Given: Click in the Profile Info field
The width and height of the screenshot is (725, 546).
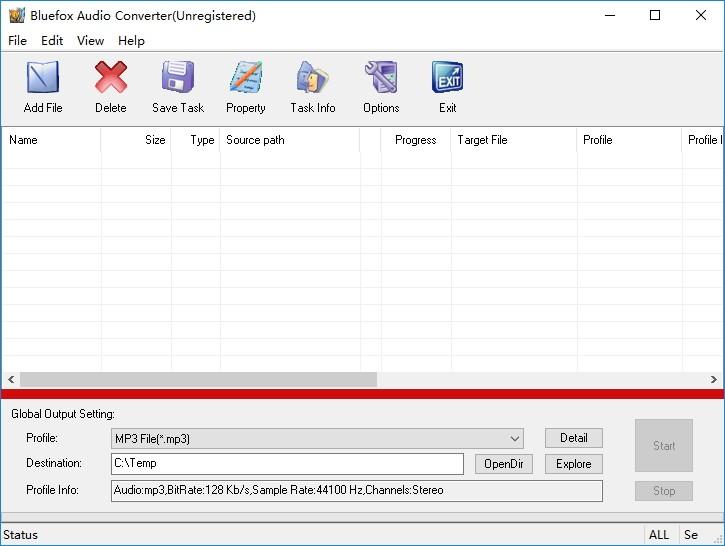Looking at the screenshot, I should coord(357,491).
